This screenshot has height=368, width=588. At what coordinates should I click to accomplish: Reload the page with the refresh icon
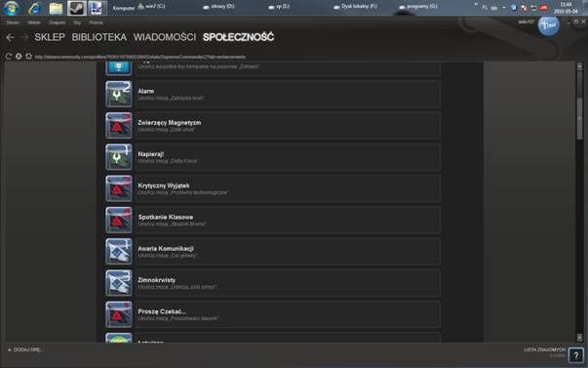(8, 57)
